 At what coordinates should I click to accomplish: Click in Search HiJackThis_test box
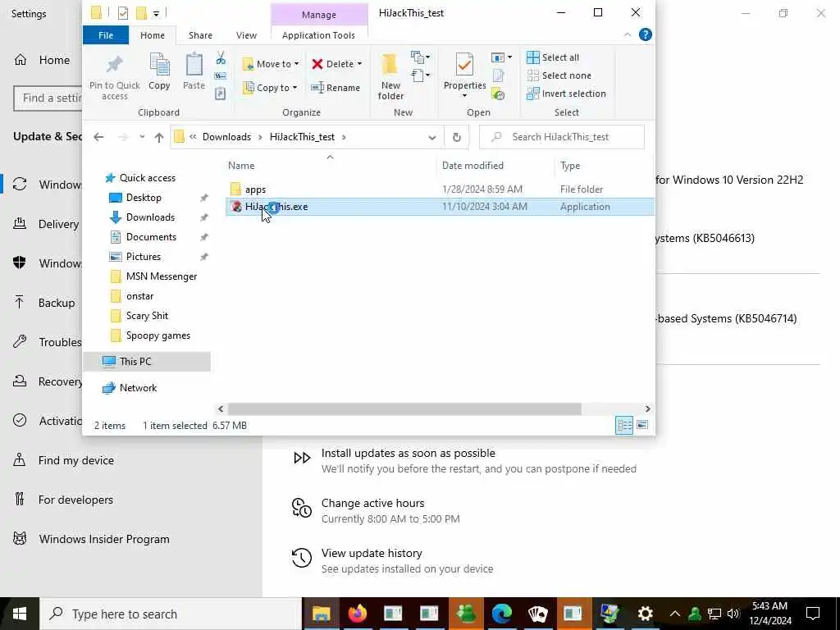click(561, 137)
